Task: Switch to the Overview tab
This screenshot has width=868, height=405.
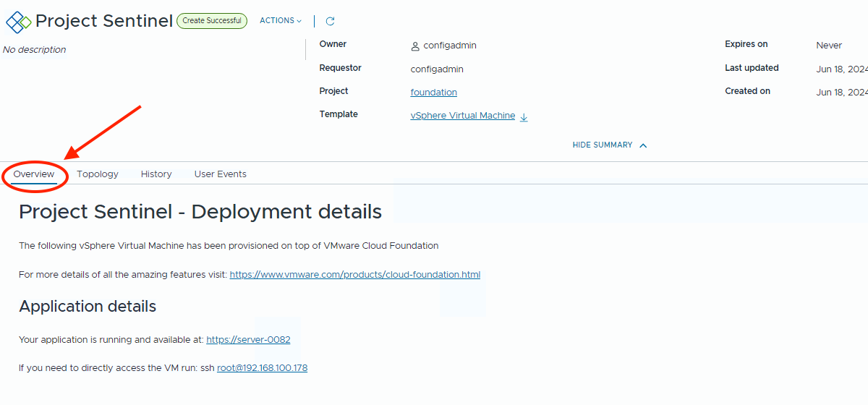Action: pyautogui.click(x=34, y=174)
